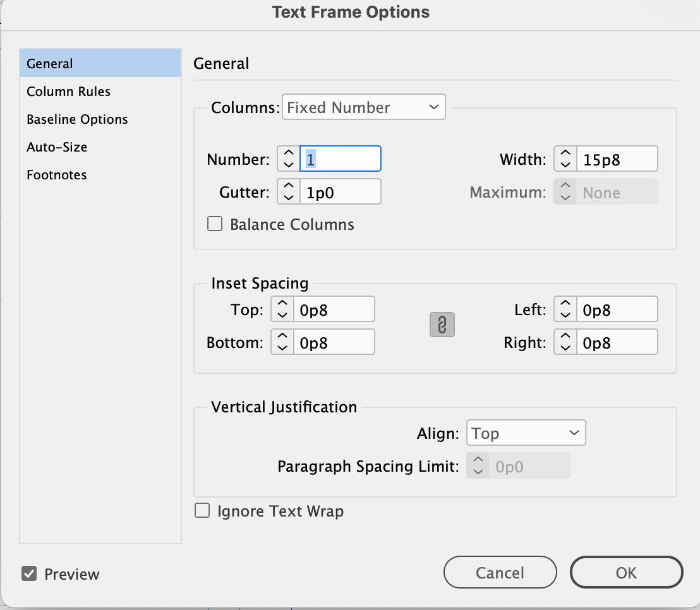Enable the Balance Columns checkbox
Image resolution: width=700 pixels, height=610 pixels.
(x=215, y=224)
